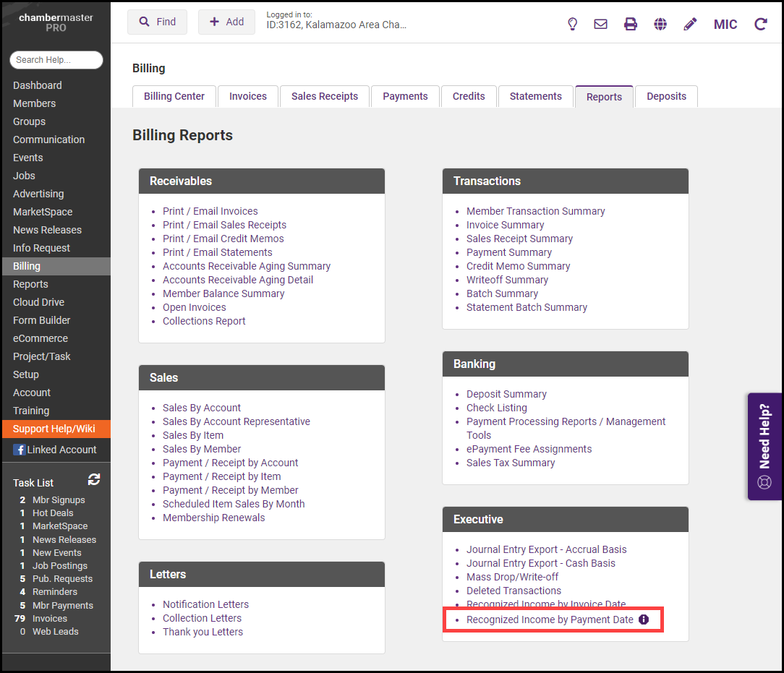
Task: Click the pencil edit icon
Action: click(690, 24)
